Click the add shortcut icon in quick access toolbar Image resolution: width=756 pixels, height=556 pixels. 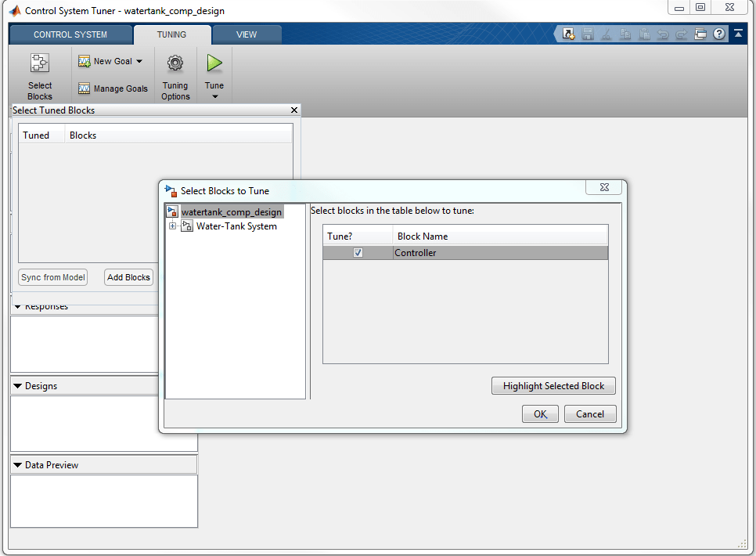pos(569,34)
